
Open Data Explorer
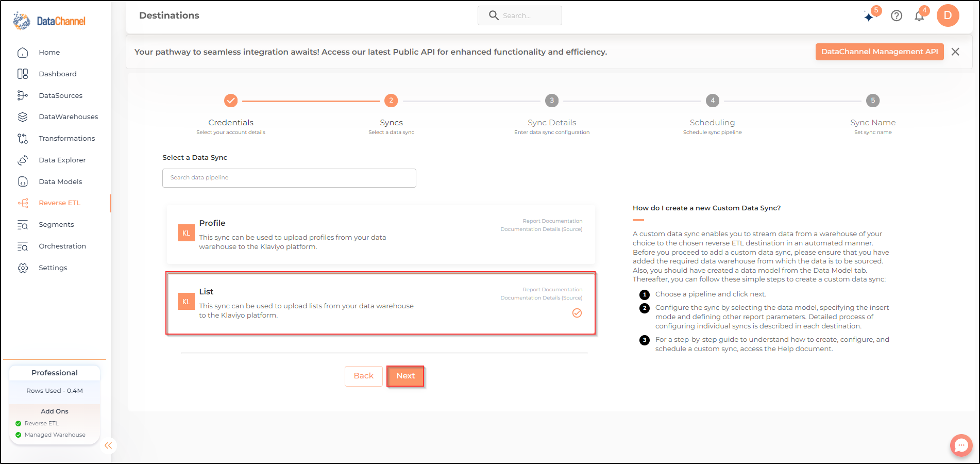(62, 160)
